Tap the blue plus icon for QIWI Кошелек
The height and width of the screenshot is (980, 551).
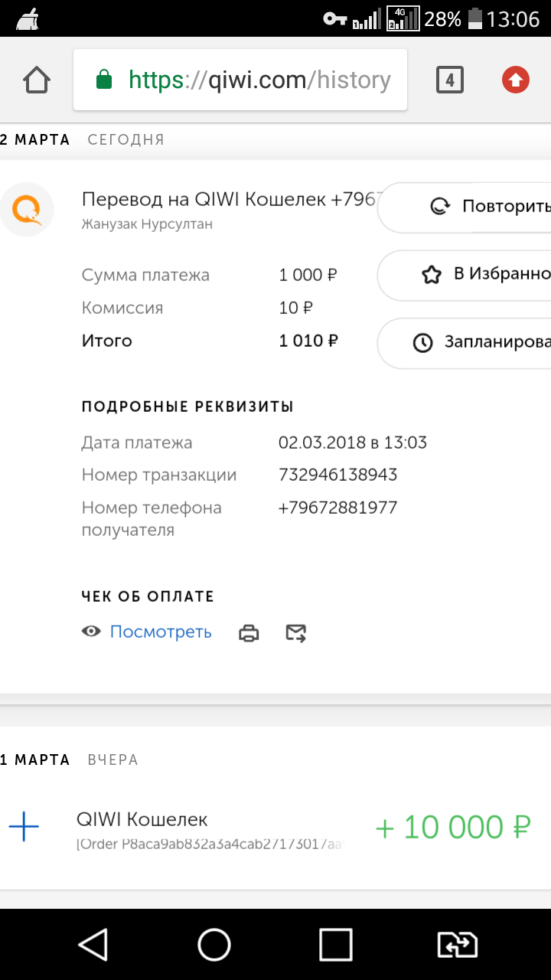tap(24, 827)
